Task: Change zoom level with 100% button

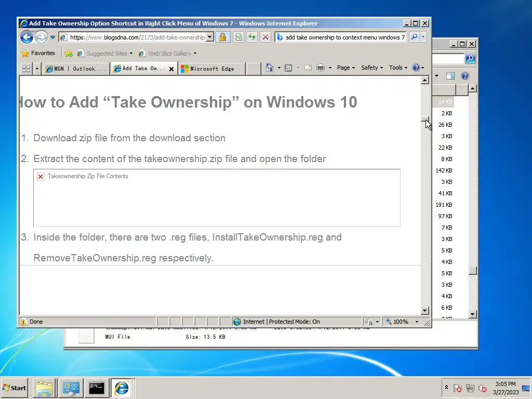Action: point(397,322)
